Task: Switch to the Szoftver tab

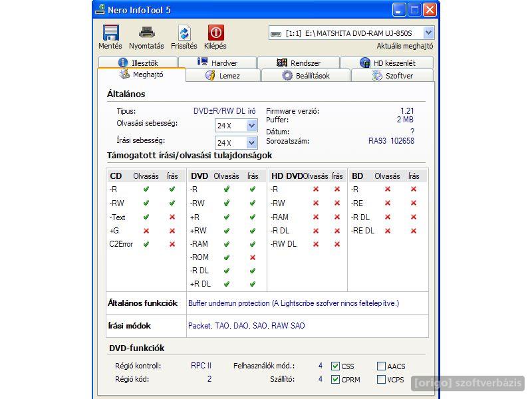Action: click(x=392, y=75)
